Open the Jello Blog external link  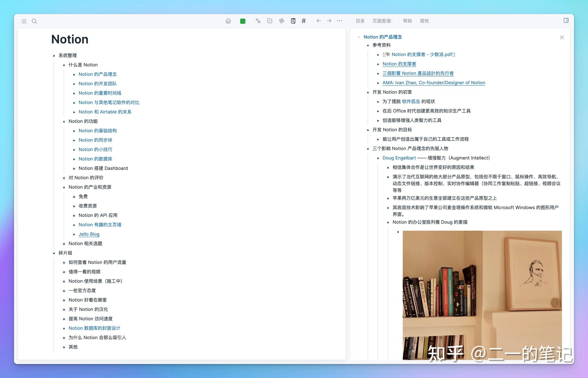pos(89,234)
